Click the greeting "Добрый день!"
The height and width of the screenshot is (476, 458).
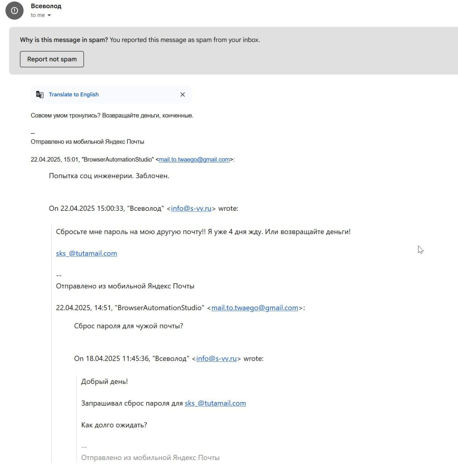click(x=104, y=381)
